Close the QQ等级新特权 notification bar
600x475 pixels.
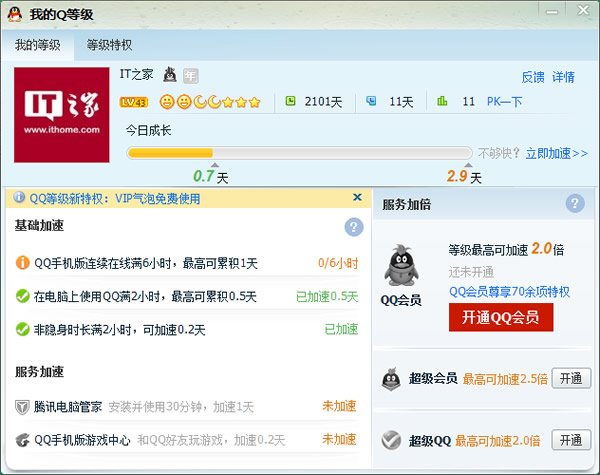pos(357,197)
